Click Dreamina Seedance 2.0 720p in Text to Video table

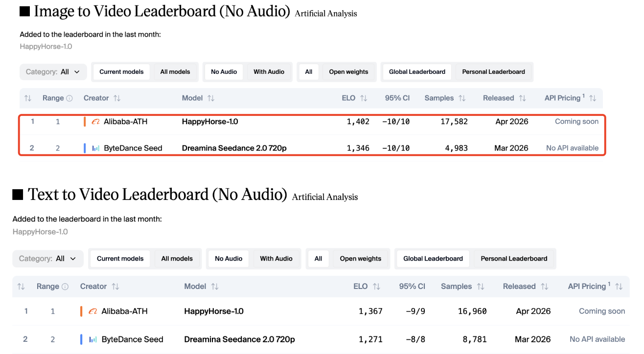click(239, 339)
